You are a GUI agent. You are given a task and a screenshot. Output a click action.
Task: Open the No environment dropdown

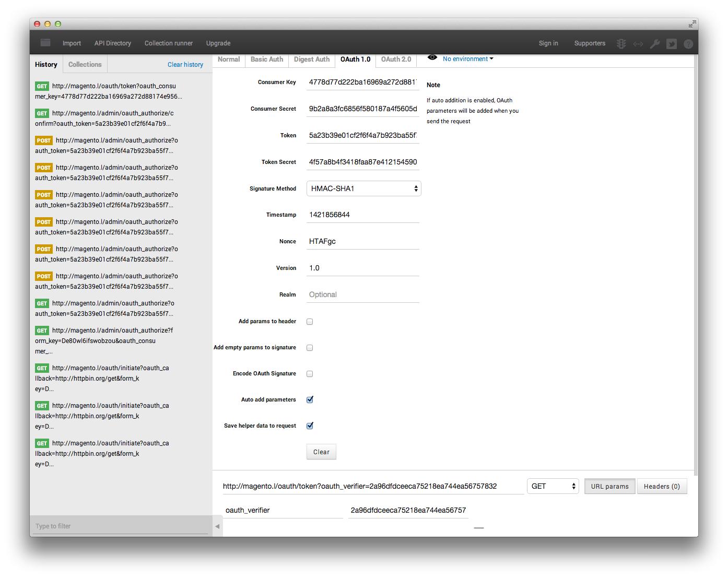(467, 59)
